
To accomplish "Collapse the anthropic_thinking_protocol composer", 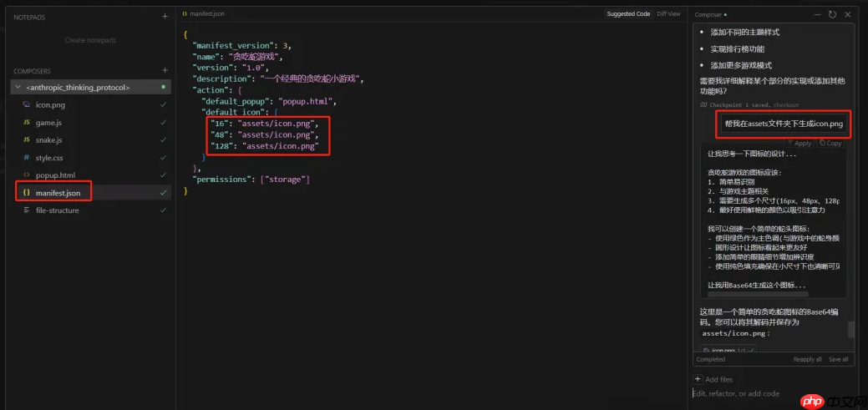I will tap(18, 88).
